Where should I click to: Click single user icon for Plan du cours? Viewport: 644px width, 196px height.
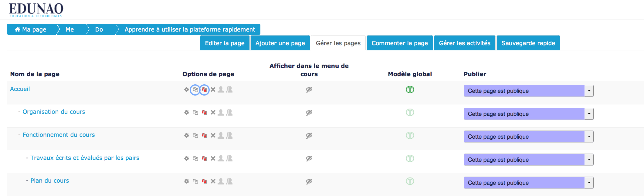221,181
